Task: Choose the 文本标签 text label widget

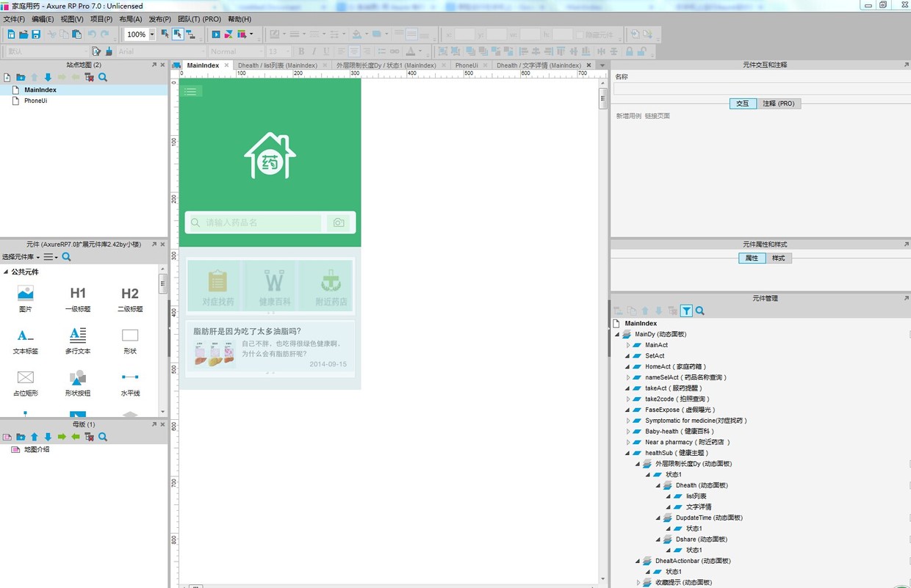Action: pos(26,341)
